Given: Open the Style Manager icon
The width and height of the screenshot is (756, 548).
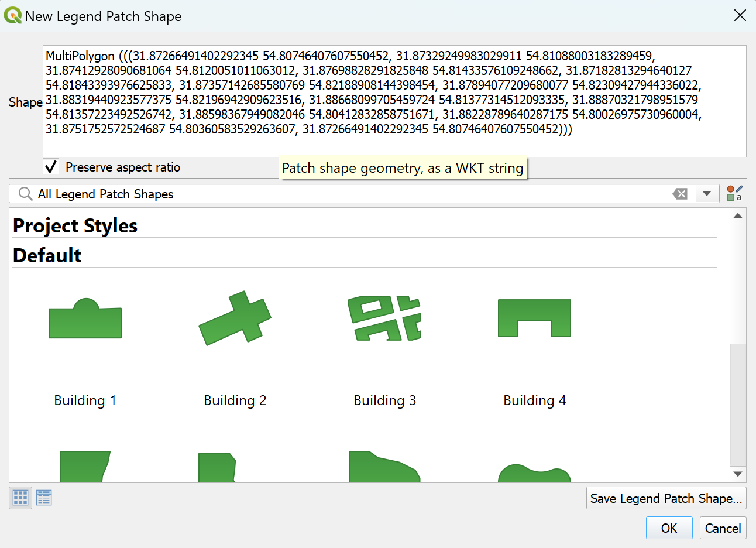Looking at the screenshot, I should point(735,193).
